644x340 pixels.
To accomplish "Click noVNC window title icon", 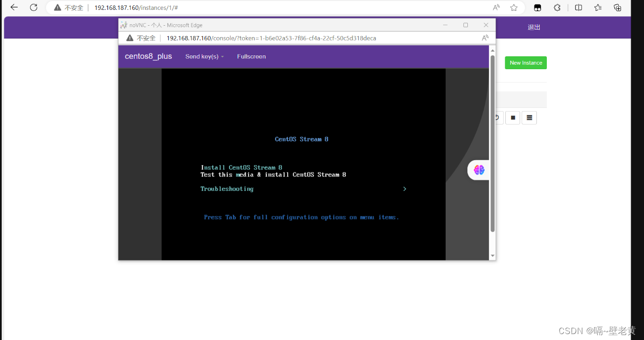I will [124, 25].
